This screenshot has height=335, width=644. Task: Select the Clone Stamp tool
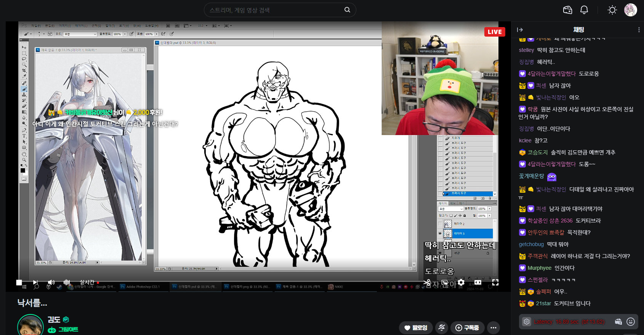click(24, 95)
